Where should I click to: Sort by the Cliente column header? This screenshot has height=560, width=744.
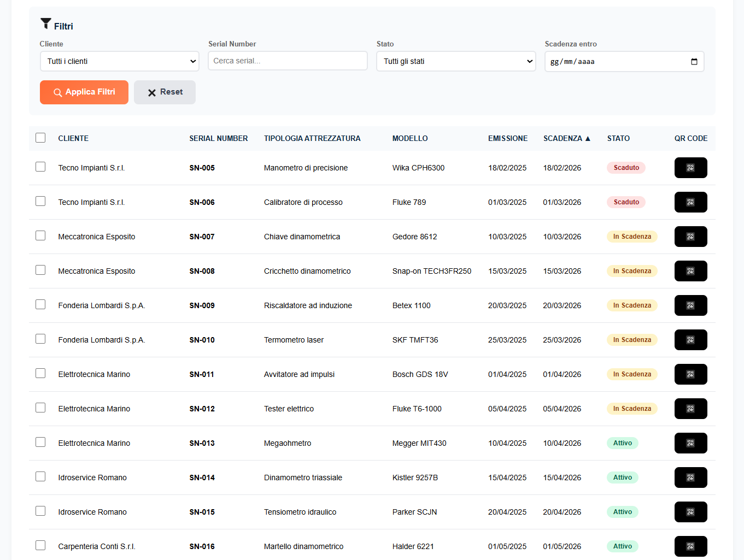[x=73, y=138]
